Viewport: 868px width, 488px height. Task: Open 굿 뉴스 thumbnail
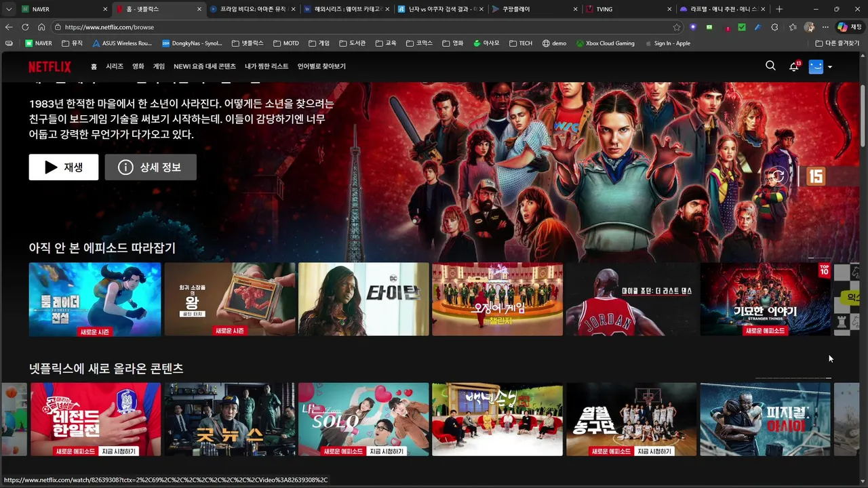pos(229,420)
